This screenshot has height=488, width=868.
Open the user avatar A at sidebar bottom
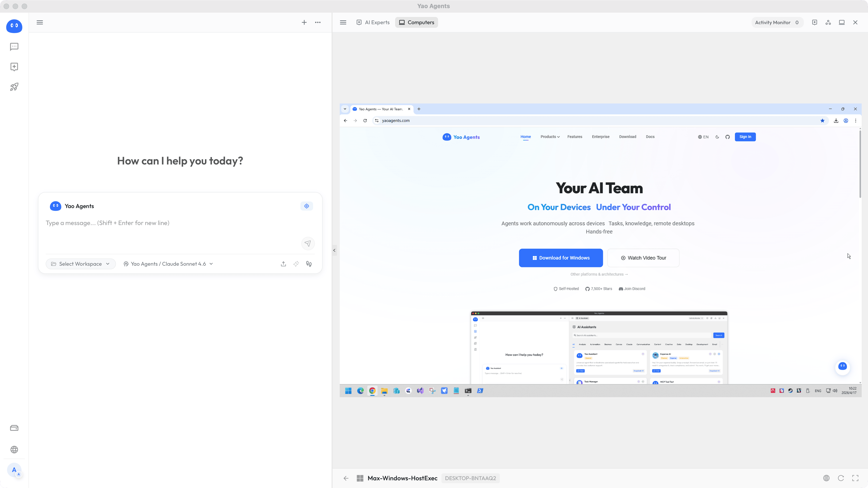14,470
